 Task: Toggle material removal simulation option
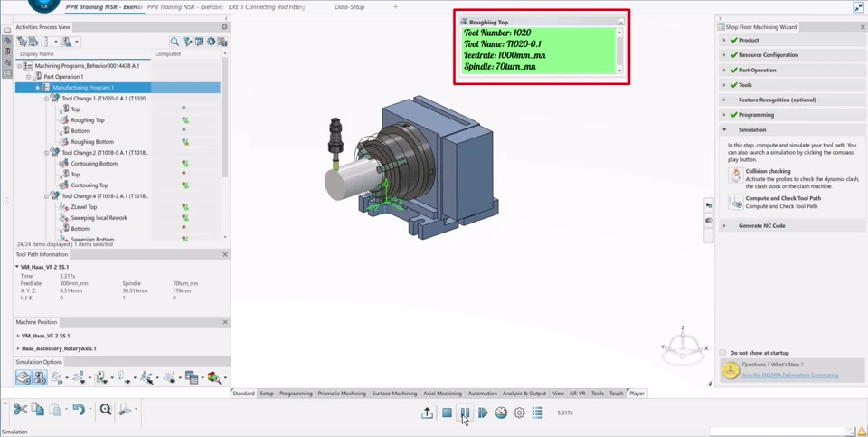point(24,377)
